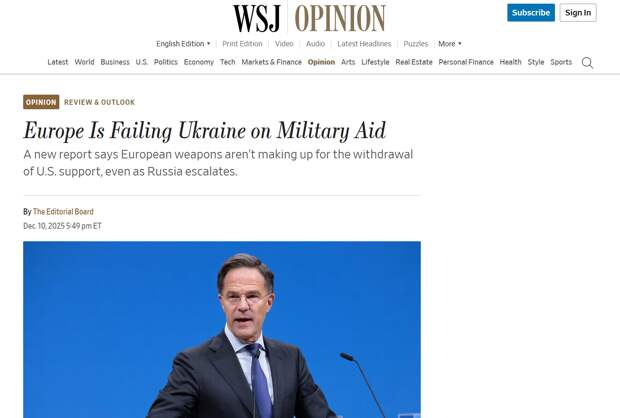Image resolution: width=620 pixels, height=418 pixels.
Task: Open the Print Edition link
Action: click(x=242, y=44)
